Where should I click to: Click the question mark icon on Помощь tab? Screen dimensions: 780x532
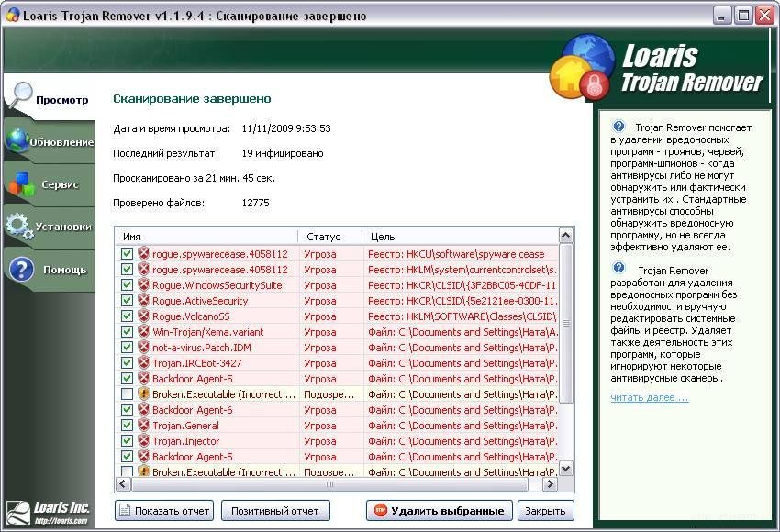click(x=21, y=270)
